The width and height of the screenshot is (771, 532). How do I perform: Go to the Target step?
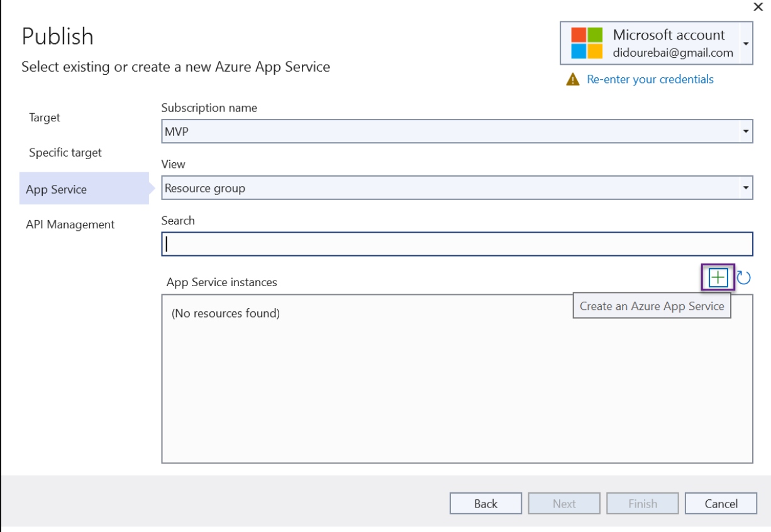45,118
